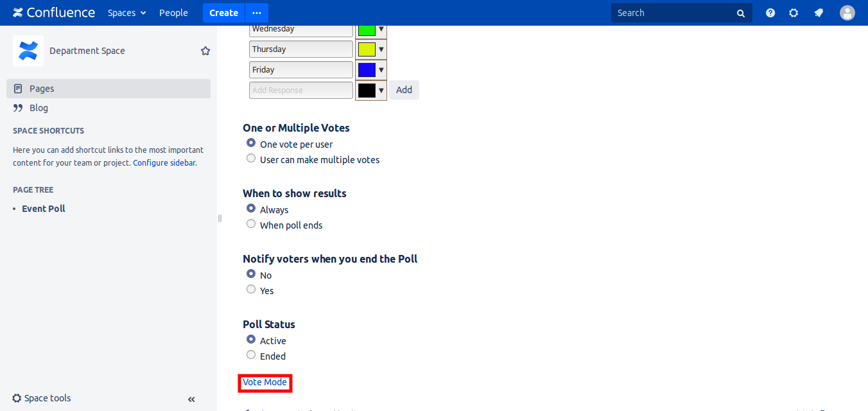
Task: Click the three-dots button beside Create
Action: point(257,13)
